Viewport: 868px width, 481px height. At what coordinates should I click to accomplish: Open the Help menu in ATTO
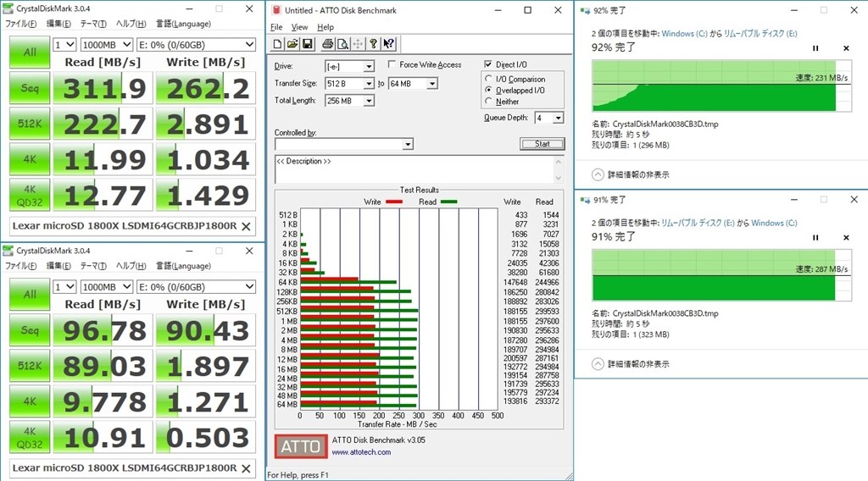point(325,27)
